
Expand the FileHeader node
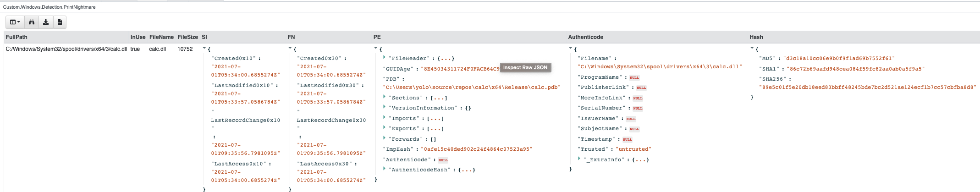[384, 57]
